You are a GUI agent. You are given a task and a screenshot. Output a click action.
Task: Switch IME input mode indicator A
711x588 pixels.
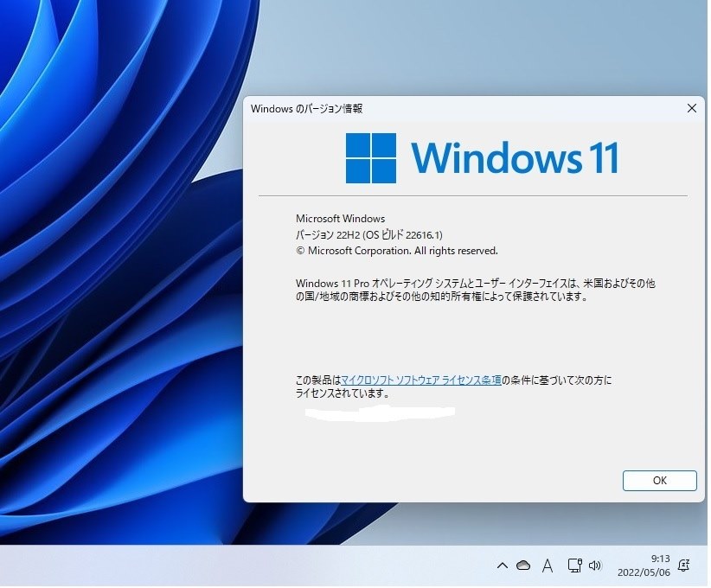pyautogui.click(x=548, y=566)
